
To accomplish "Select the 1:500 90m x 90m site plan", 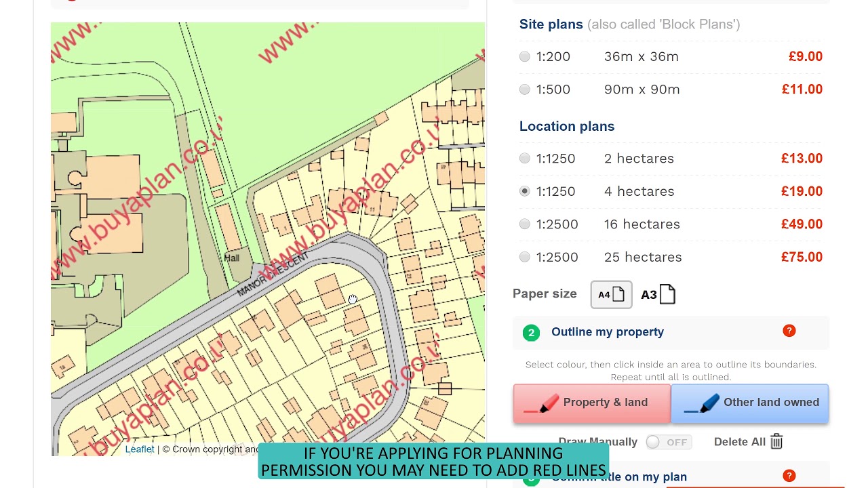I will click(525, 89).
